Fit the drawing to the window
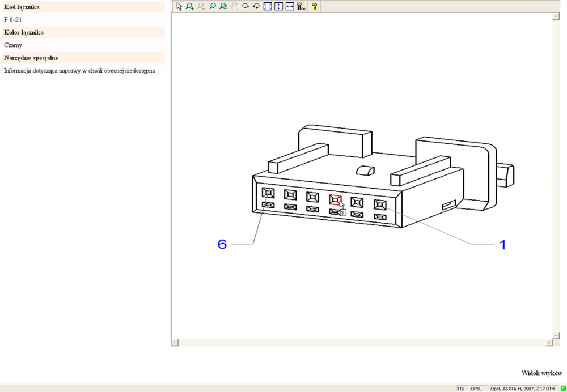This screenshot has height=392, width=567. click(x=268, y=6)
